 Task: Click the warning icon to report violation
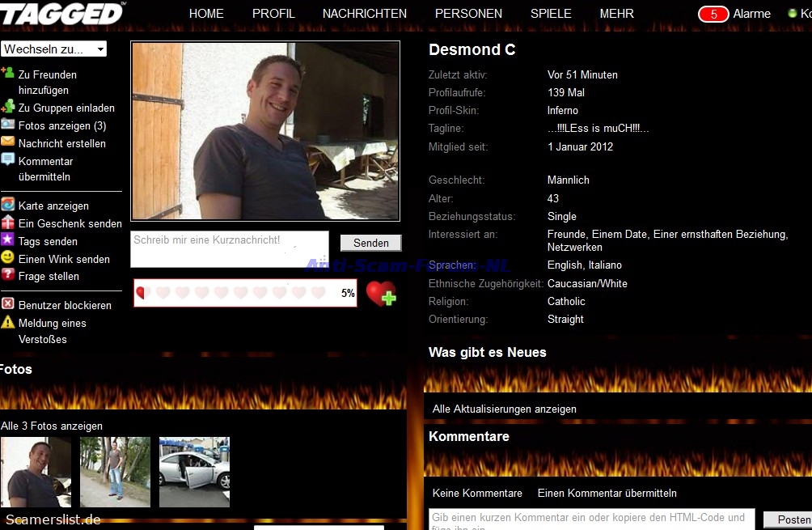point(7,322)
